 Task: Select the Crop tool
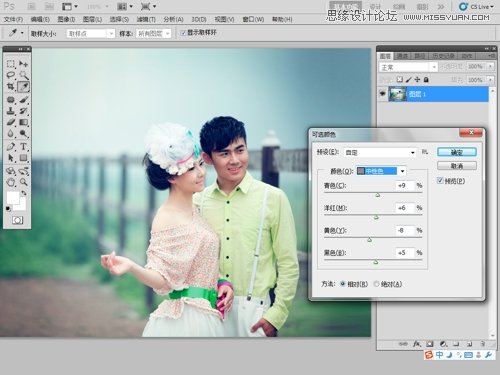point(11,87)
